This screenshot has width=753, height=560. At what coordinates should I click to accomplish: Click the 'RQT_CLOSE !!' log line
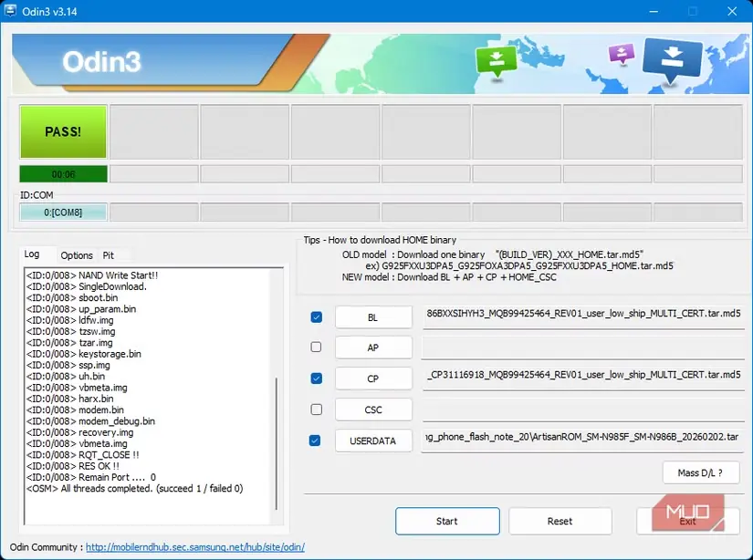82,455
